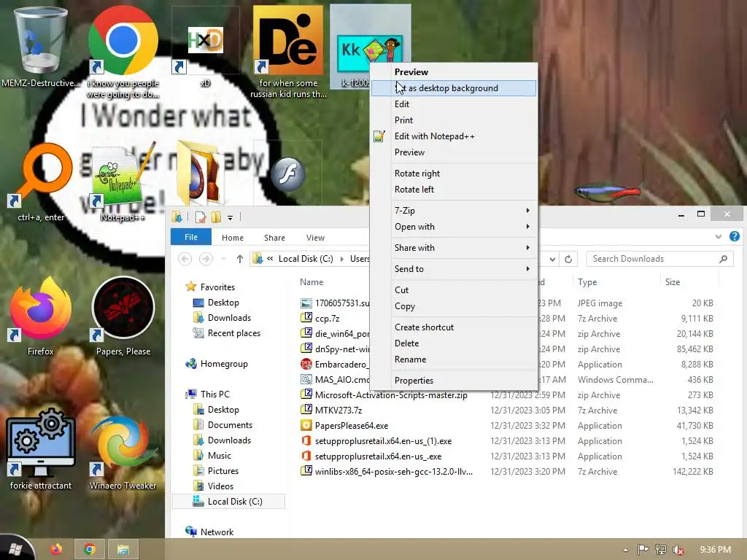This screenshot has width=747, height=560.
Task: Choose Edit with Notepad++
Action: pos(454,136)
